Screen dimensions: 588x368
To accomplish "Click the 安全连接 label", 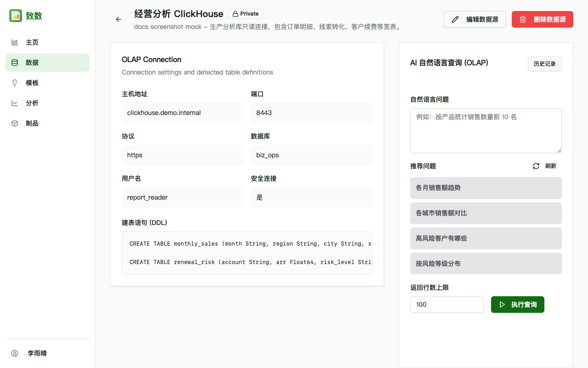I will coord(264,178).
